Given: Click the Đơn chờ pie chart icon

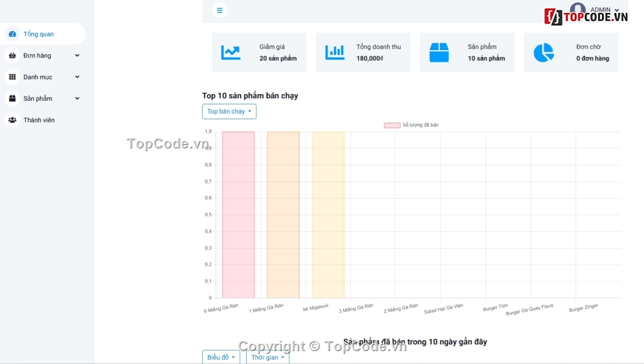Looking at the screenshot, I should (x=544, y=53).
